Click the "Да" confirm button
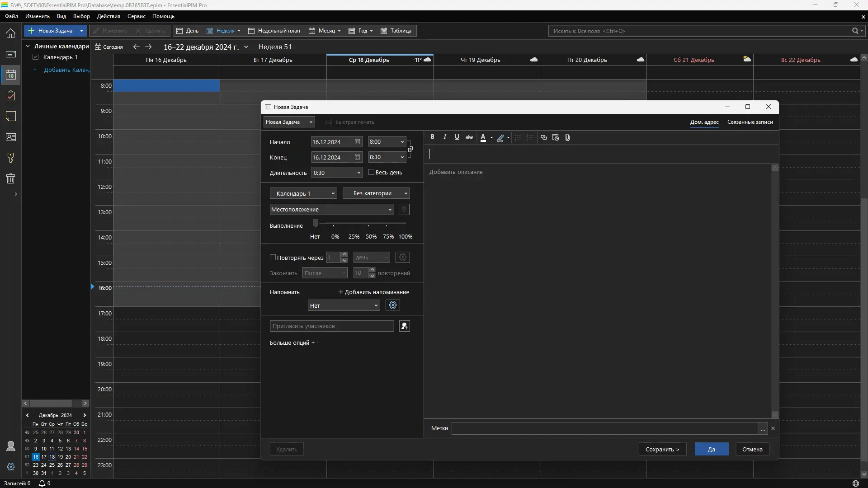This screenshot has width=868, height=488. coord(711,449)
